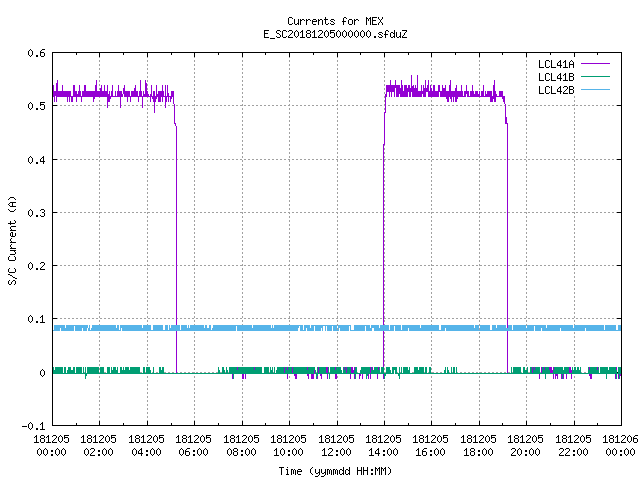The width and height of the screenshot is (640, 480).
Task: Click the LCL41A legend label
Action: point(556,64)
